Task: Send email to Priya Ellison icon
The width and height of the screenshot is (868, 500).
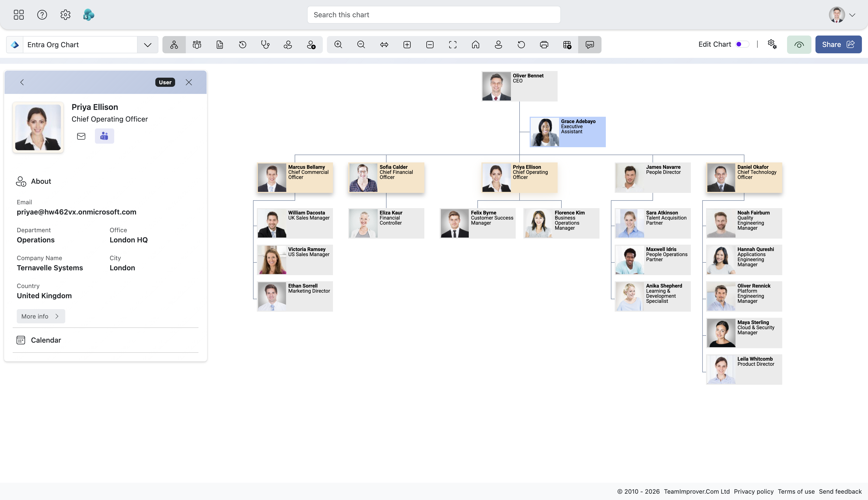Action: 81,136
